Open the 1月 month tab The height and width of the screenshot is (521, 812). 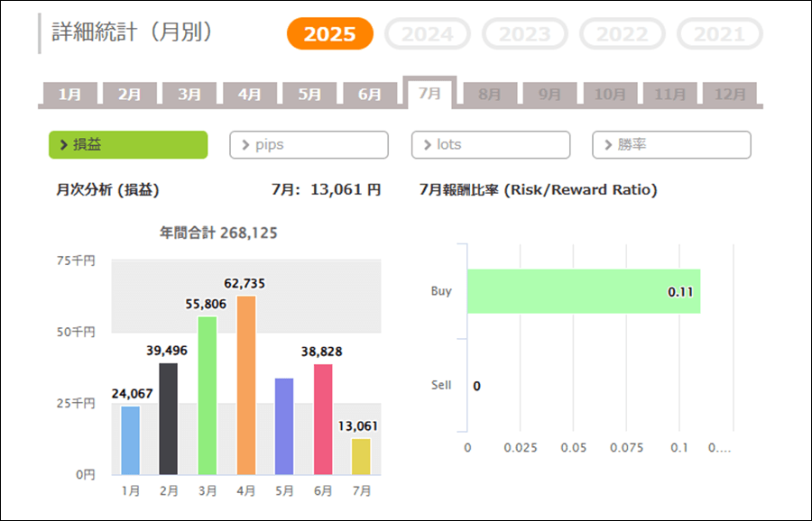coord(69,94)
